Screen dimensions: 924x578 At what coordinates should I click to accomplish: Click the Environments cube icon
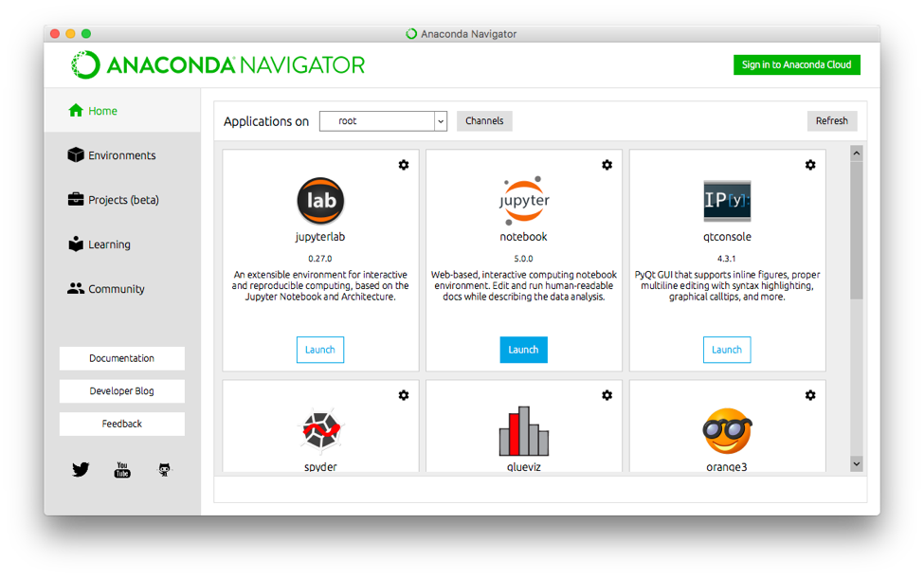coord(76,154)
